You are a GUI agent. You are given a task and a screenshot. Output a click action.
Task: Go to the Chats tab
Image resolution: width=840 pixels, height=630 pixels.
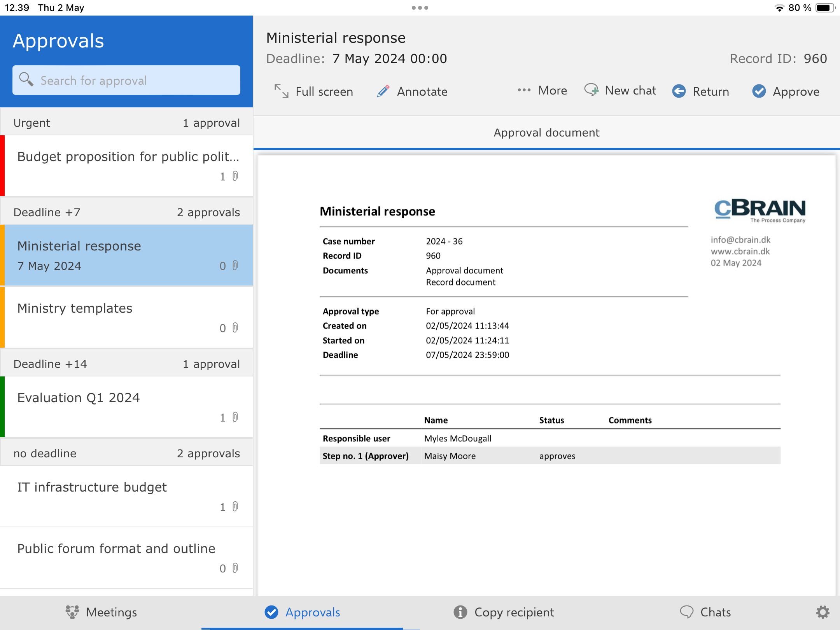pyautogui.click(x=705, y=612)
